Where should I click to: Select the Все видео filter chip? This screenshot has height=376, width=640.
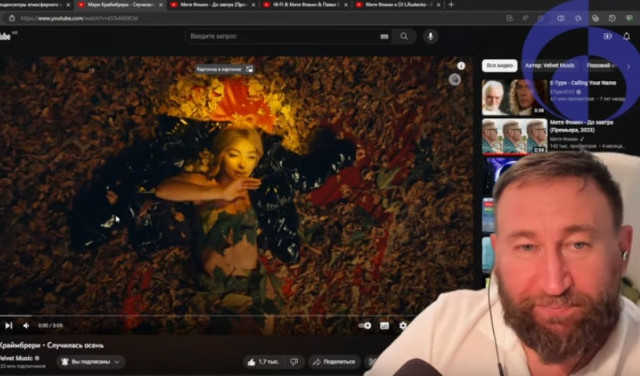coord(499,66)
